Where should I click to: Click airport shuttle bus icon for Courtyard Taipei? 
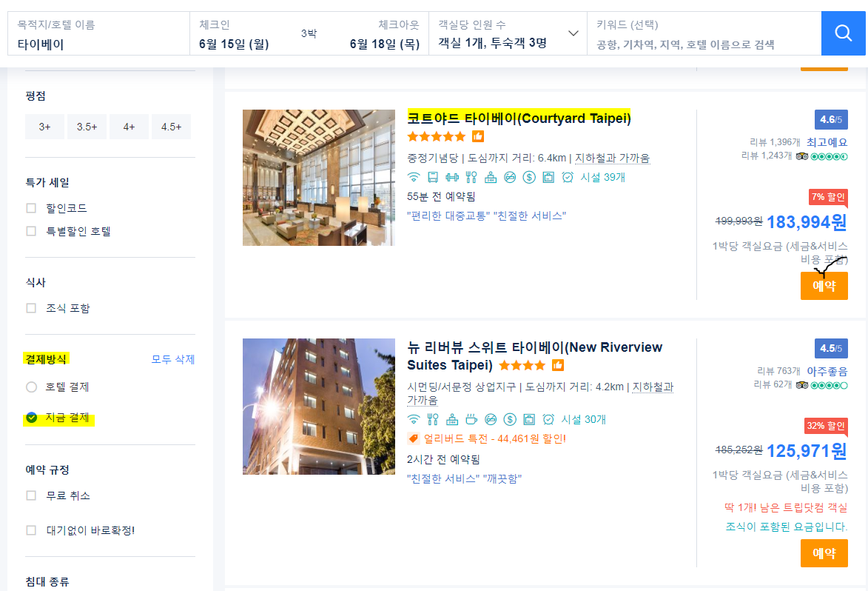[x=433, y=177]
